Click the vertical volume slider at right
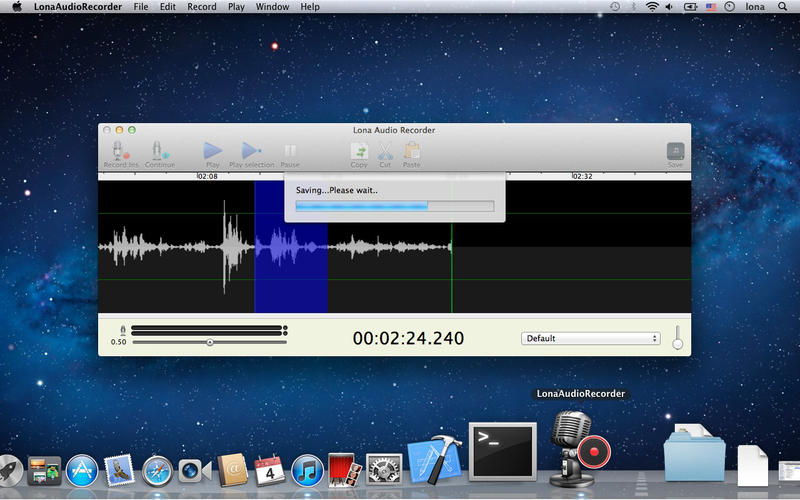The width and height of the screenshot is (800, 500). pos(677,338)
